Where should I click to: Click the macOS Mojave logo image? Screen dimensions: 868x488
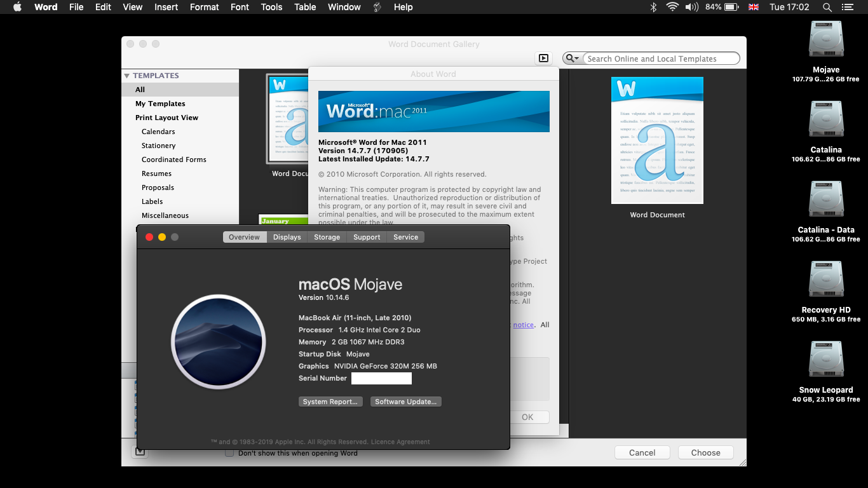219,342
